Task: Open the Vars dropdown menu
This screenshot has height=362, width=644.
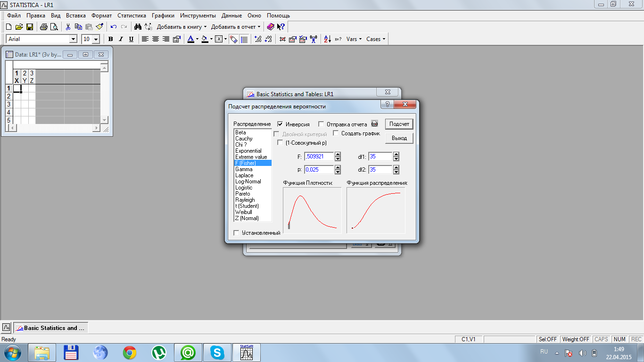Action: click(x=354, y=39)
